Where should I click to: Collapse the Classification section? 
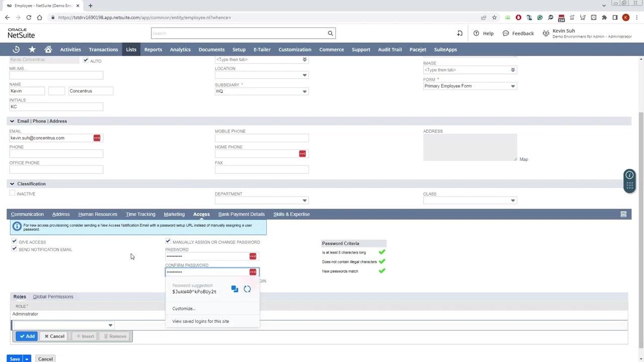(x=12, y=184)
